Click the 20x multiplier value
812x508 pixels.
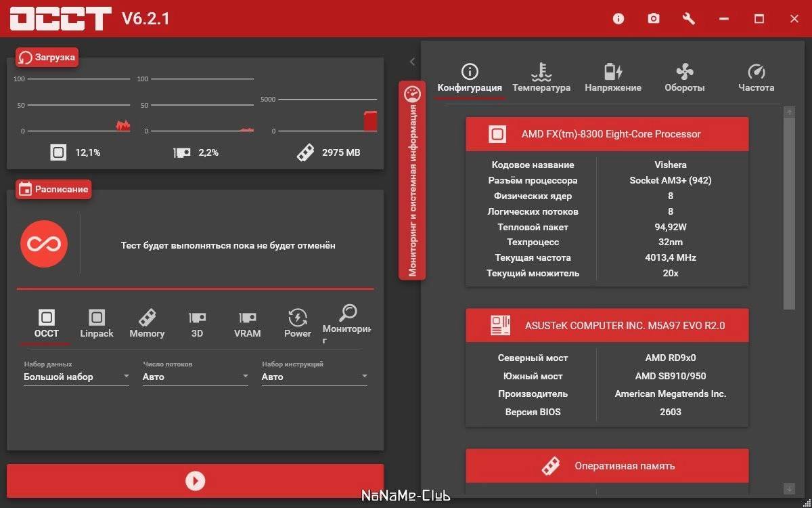pos(671,273)
